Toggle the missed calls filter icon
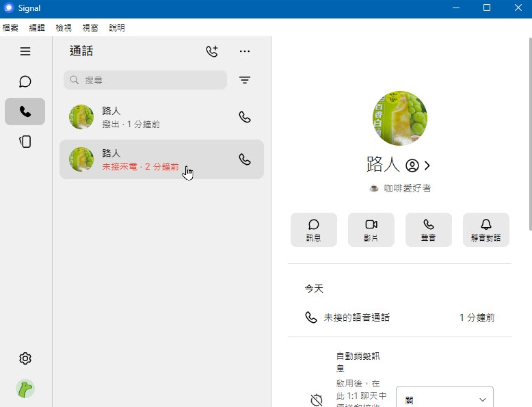 (x=245, y=80)
